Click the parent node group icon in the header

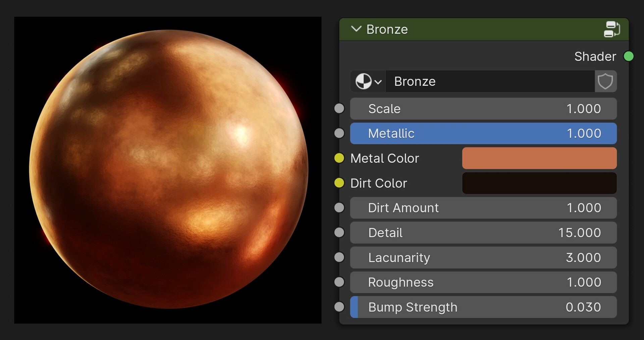612,30
